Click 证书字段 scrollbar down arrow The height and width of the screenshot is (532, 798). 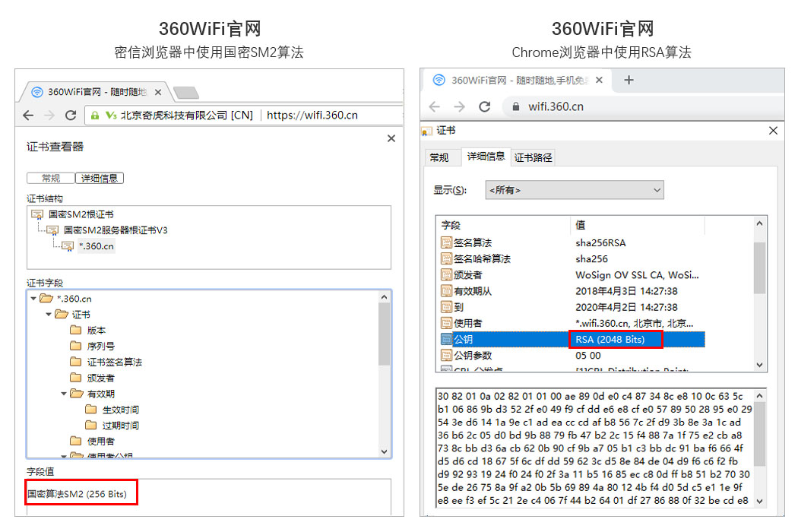(385, 451)
